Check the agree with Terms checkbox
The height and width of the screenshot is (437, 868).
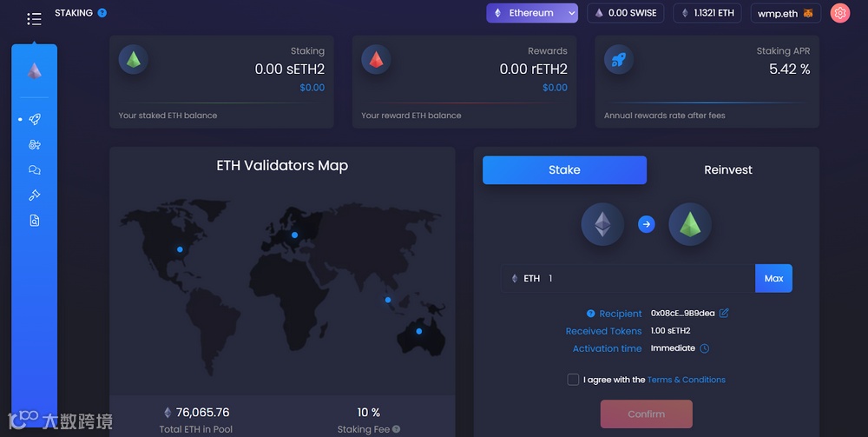coord(573,380)
